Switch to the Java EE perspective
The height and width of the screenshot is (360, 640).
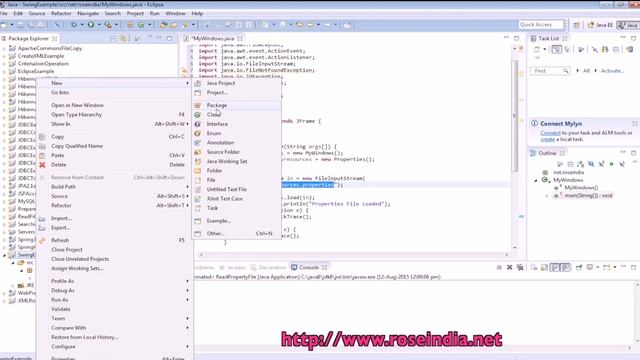[x=600, y=25]
